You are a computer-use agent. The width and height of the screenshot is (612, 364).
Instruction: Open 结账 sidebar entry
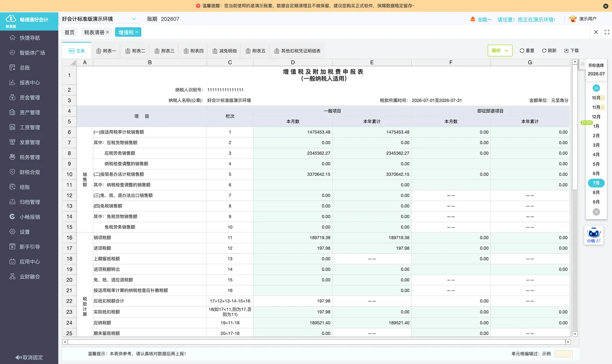coord(29,187)
